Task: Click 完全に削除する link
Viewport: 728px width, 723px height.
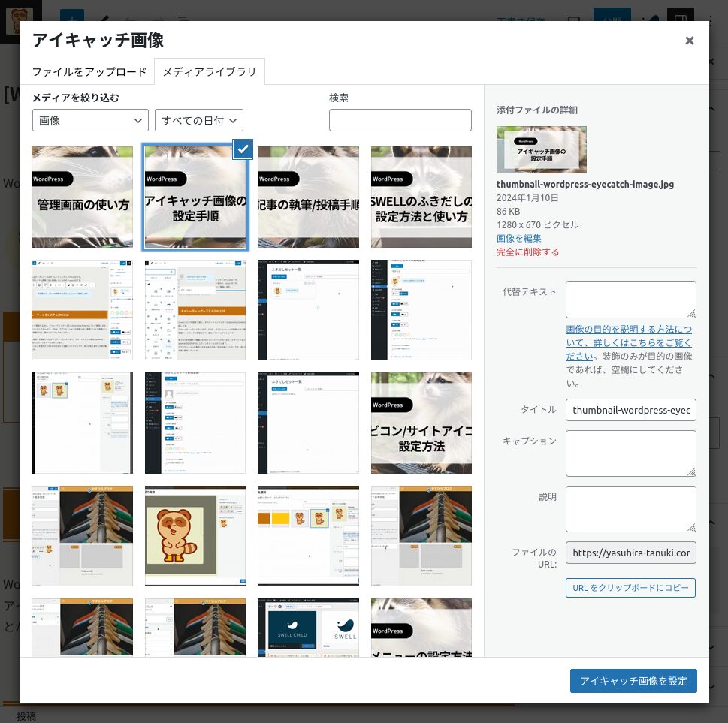Action: tap(527, 252)
